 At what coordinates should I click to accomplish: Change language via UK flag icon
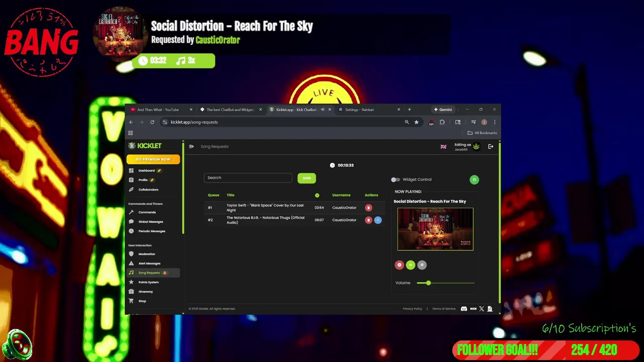tap(443, 147)
